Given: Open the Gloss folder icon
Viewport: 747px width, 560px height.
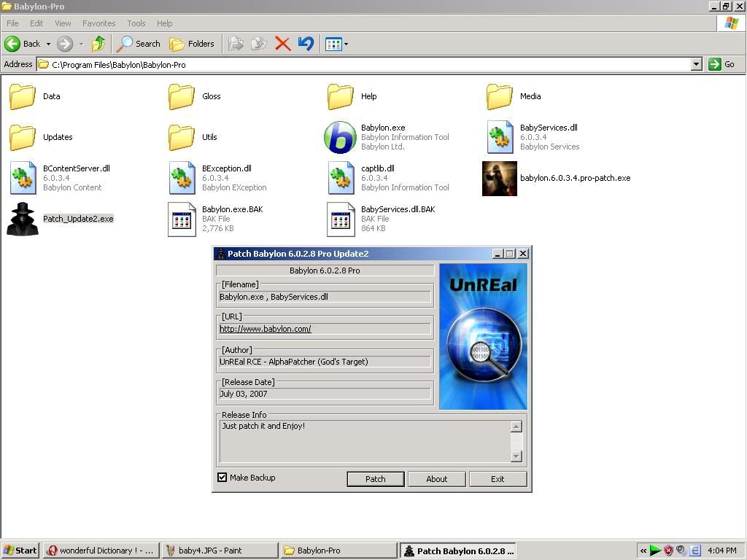Looking at the screenshot, I should pos(182,96).
